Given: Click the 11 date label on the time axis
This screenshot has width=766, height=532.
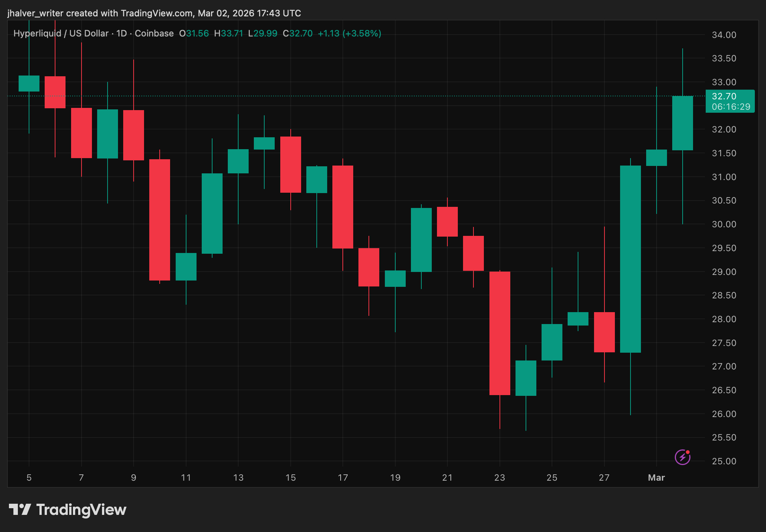Looking at the screenshot, I should [x=186, y=478].
